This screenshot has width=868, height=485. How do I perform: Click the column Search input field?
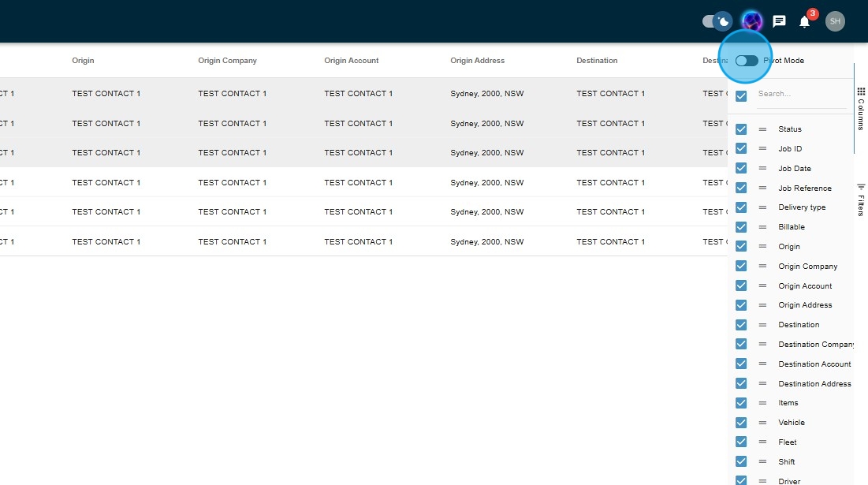800,94
